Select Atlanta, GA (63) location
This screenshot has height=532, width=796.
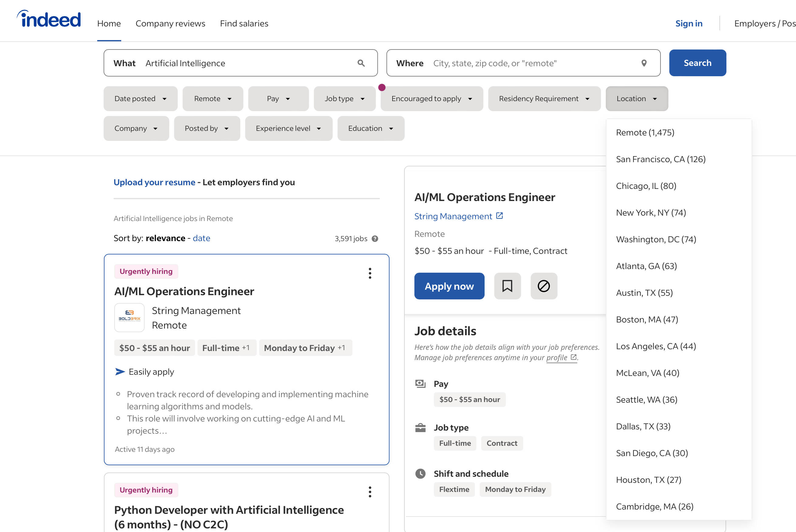click(x=678, y=266)
